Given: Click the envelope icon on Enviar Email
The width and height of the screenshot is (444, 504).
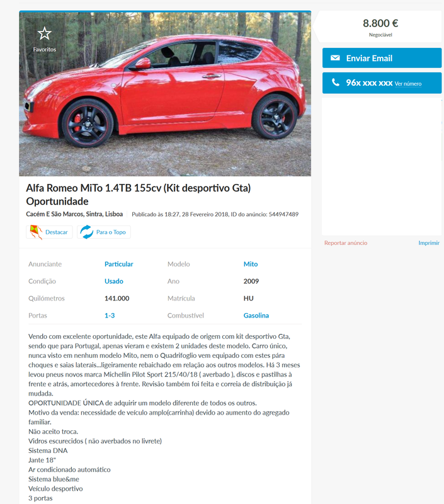Looking at the screenshot, I should coord(335,58).
